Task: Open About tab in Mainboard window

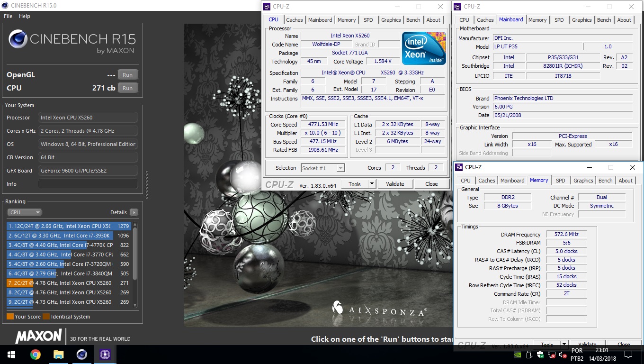Action: pyautogui.click(x=624, y=20)
